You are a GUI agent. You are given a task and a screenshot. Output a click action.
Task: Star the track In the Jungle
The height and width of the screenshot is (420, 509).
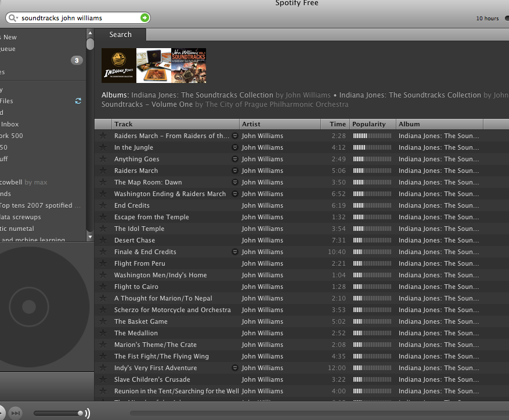point(103,147)
